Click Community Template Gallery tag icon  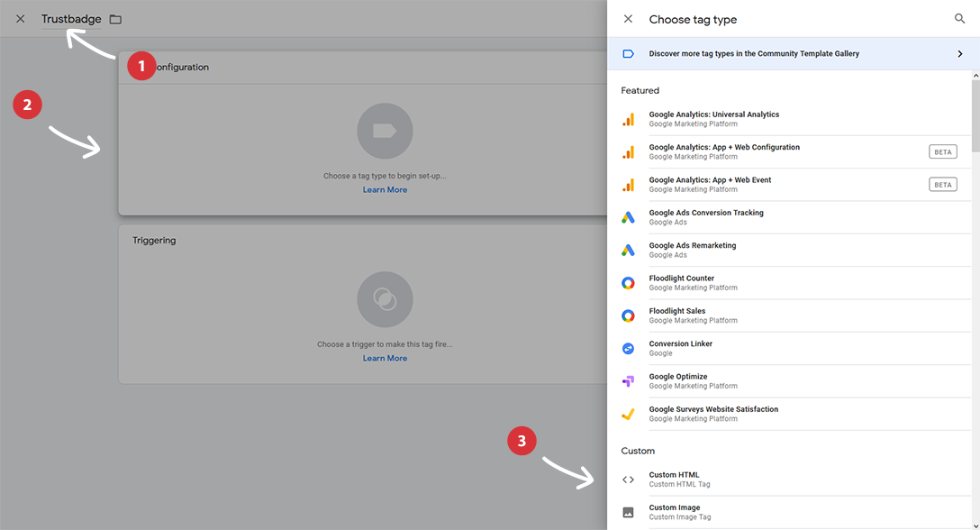tap(628, 54)
